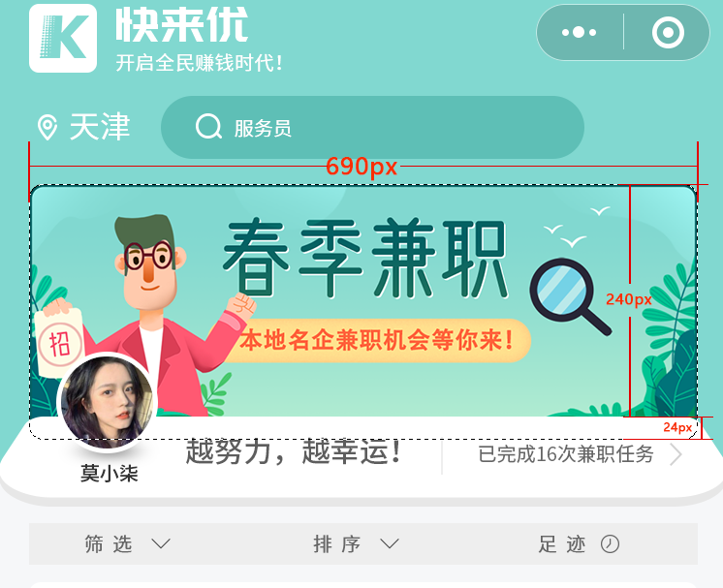
Task: Tap the right arrow beside completed tasks
Action: tap(676, 455)
